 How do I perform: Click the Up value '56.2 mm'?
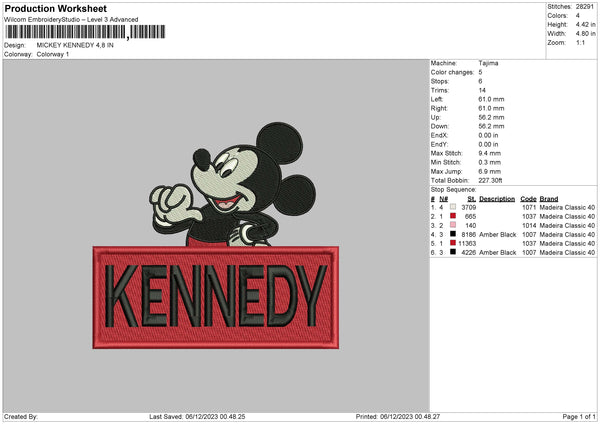491,117
